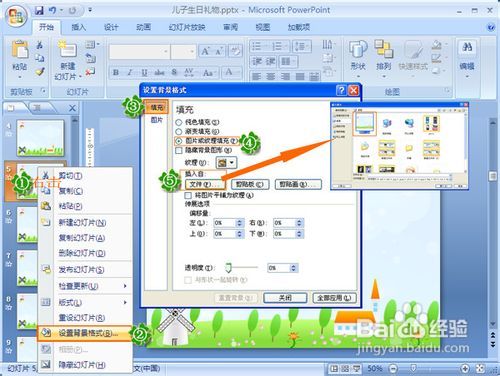Screen dimensions: 500x376
Task: Click the 关闭 button in dialog
Action: 285,298
